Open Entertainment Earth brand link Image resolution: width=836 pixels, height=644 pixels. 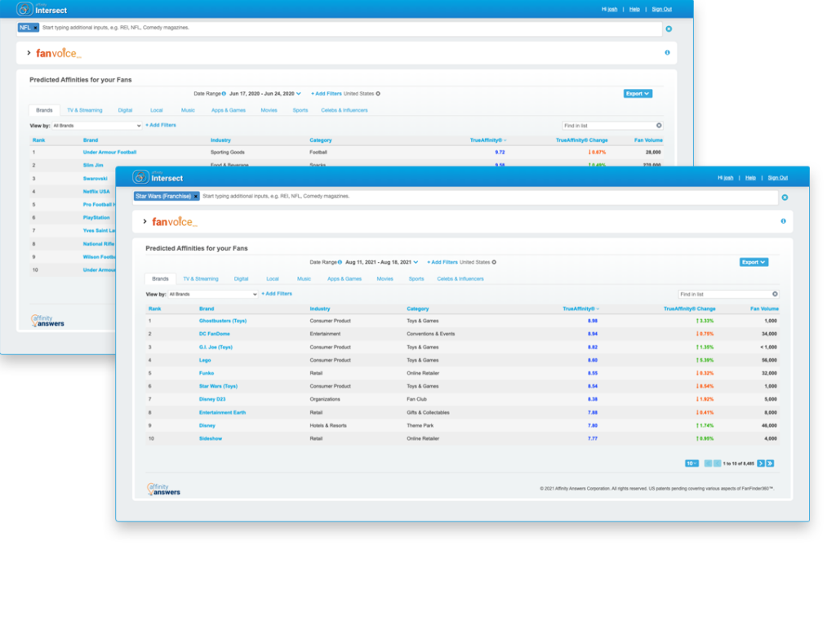pyautogui.click(x=222, y=413)
